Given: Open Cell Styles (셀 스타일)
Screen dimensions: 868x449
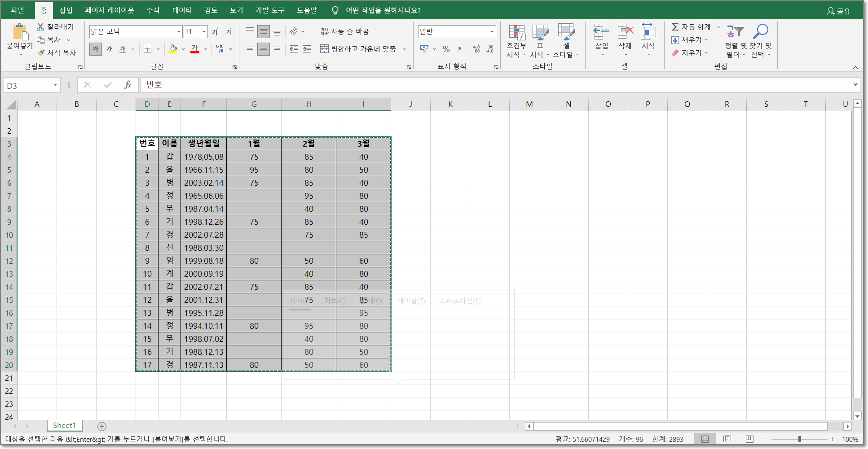Looking at the screenshot, I should tap(566, 41).
